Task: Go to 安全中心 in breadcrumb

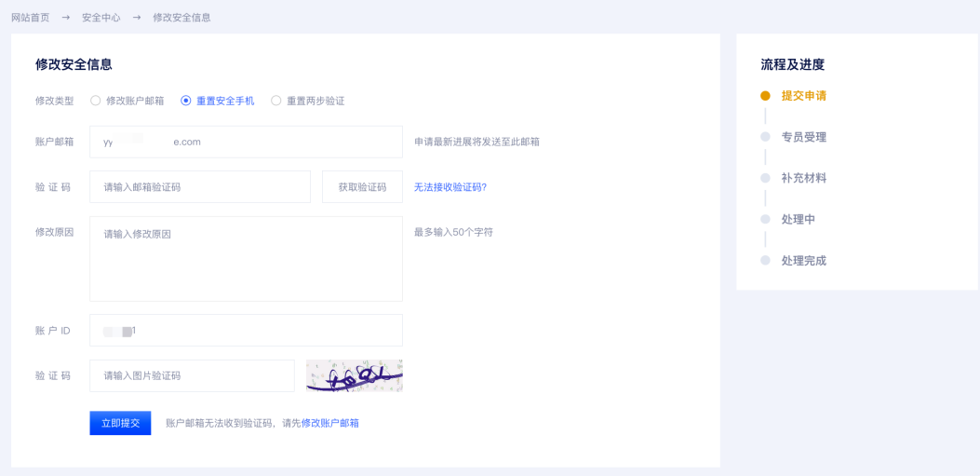Action: (x=101, y=18)
